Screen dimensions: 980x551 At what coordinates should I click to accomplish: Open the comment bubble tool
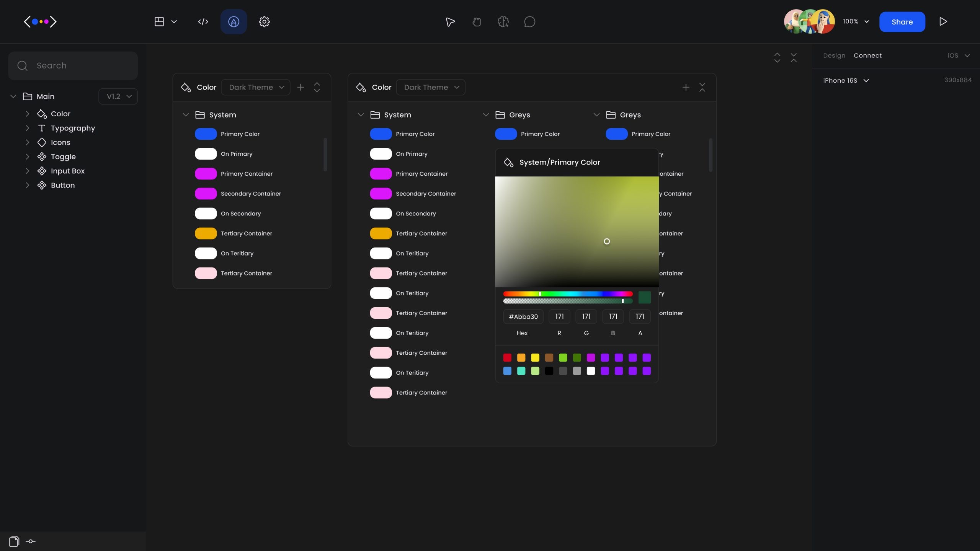pyautogui.click(x=529, y=22)
